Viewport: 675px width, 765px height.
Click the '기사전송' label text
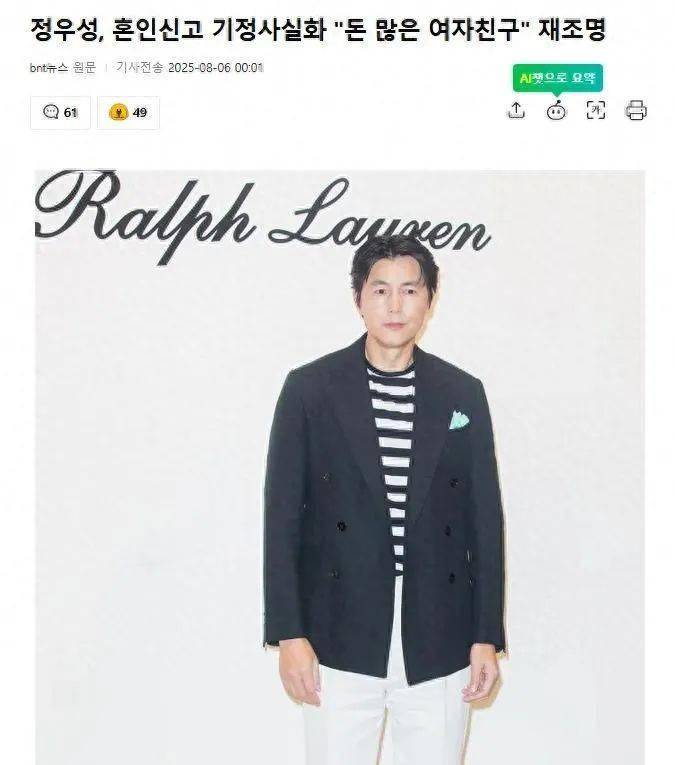coord(139,68)
